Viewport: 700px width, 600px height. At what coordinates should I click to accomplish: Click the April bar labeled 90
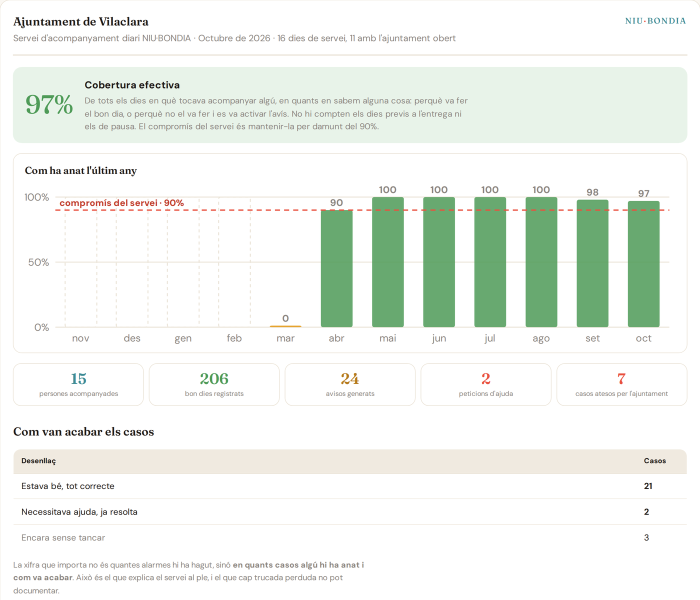click(x=336, y=268)
